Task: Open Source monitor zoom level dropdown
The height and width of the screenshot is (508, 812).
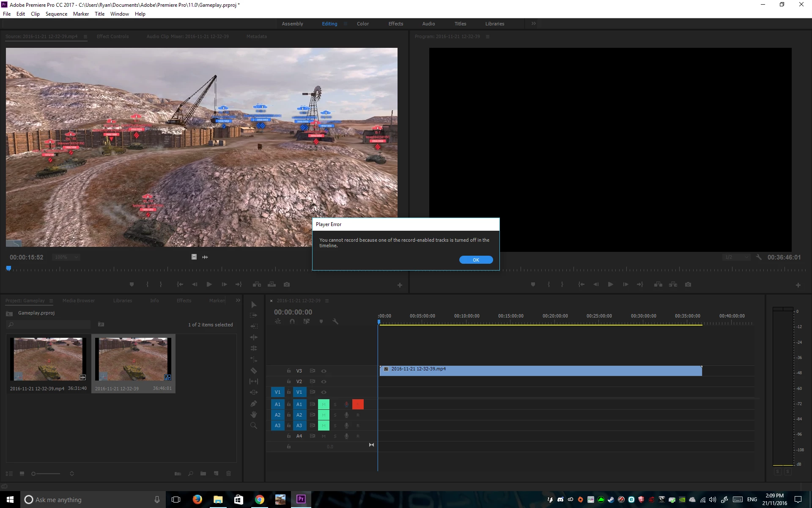Action: click(x=66, y=257)
